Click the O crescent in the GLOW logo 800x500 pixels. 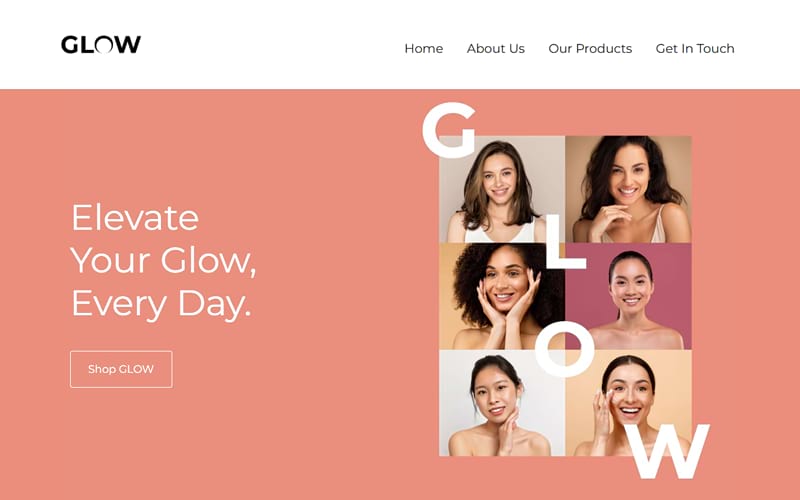(104, 45)
